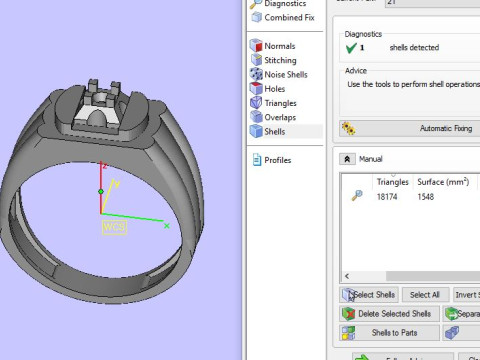The width and height of the screenshot is (480, 360).
Task: Click the WCS label in viewport
Action: tap(114, 227)
